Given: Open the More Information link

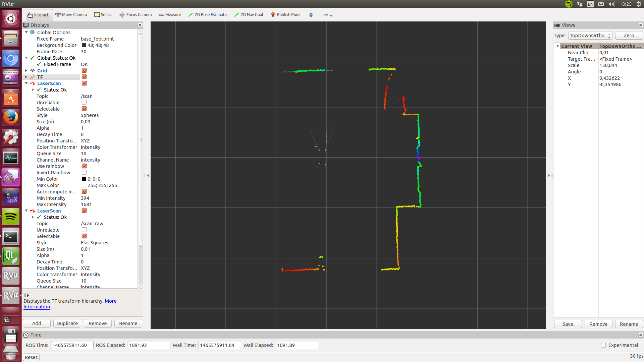Looking at the screenshot, I should click(x=110, y=301).
